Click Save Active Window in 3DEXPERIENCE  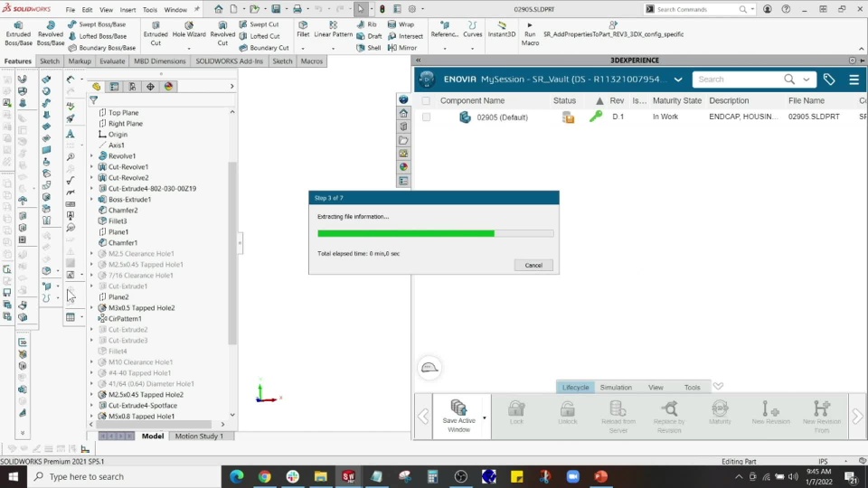tap(458, 416)
